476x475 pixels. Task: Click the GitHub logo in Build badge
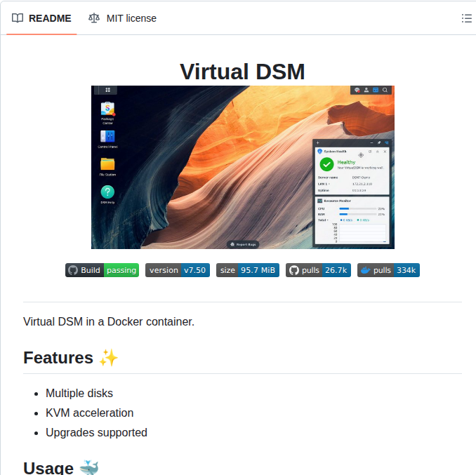coord(73,270)
